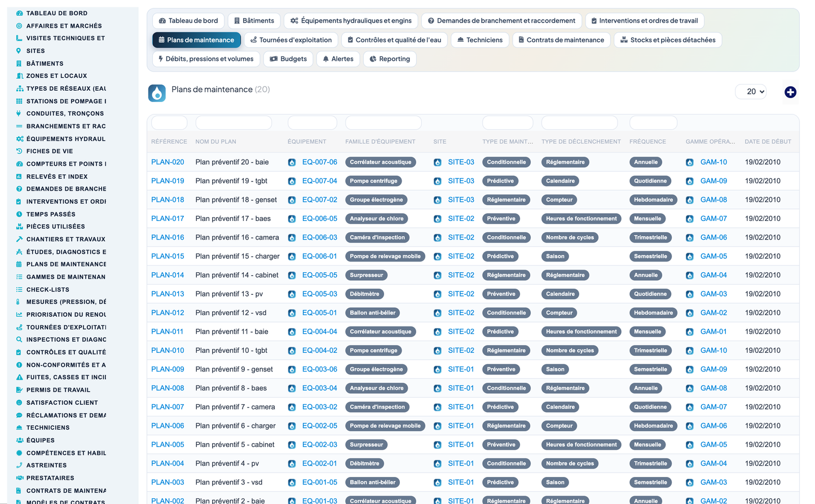Go to Tournées d'exploitation tab
The height and width of the screenshot is (504, 815).
click(x=291, y=40)
